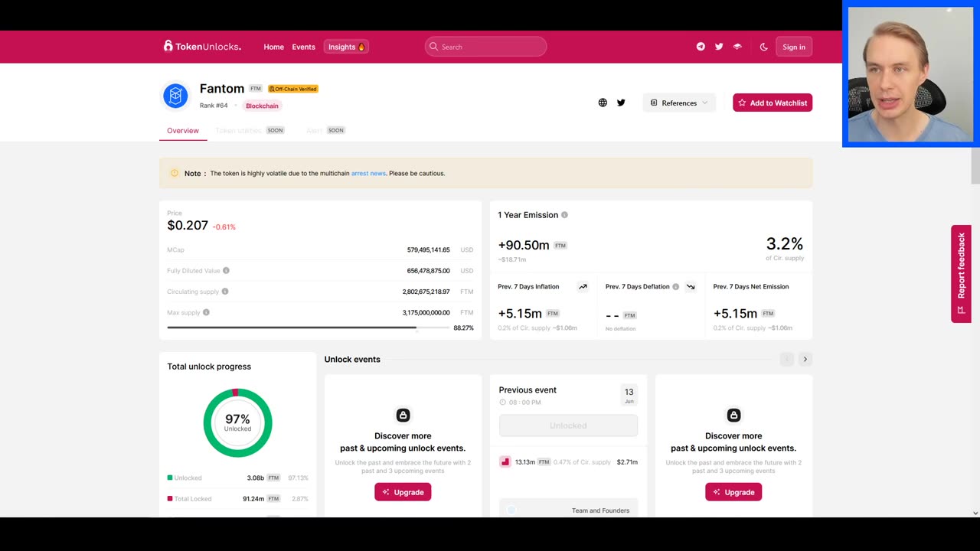Click the deflation trending-down arrow icon
The height and width of the screenshot is (551, 980).
point(691,287)
